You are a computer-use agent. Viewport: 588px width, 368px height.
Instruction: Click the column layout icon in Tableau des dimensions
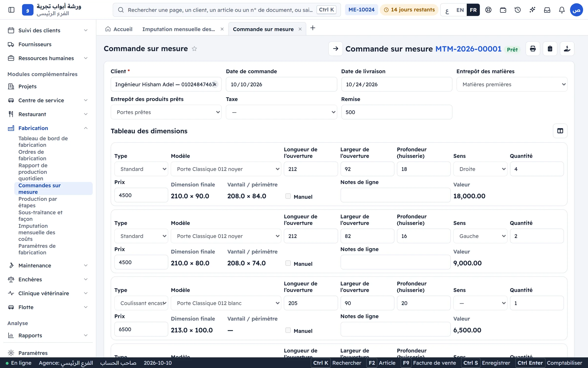pos(560,131)
